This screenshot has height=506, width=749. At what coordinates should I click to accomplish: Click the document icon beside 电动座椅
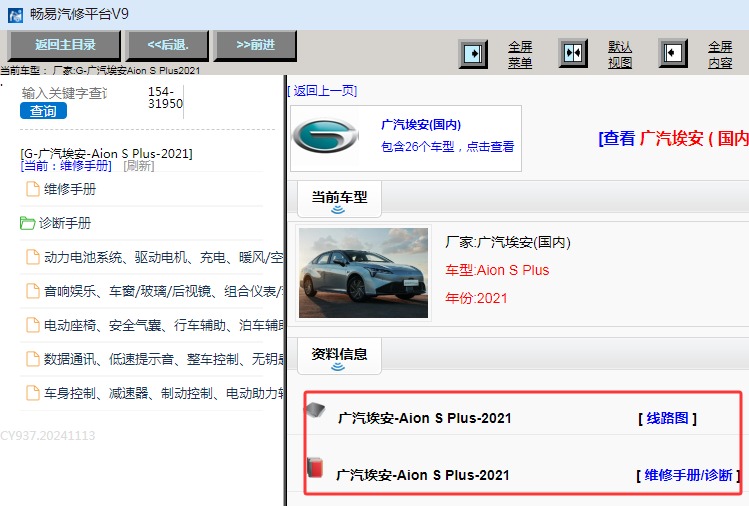pyautogui.click(x=32, y=325)
